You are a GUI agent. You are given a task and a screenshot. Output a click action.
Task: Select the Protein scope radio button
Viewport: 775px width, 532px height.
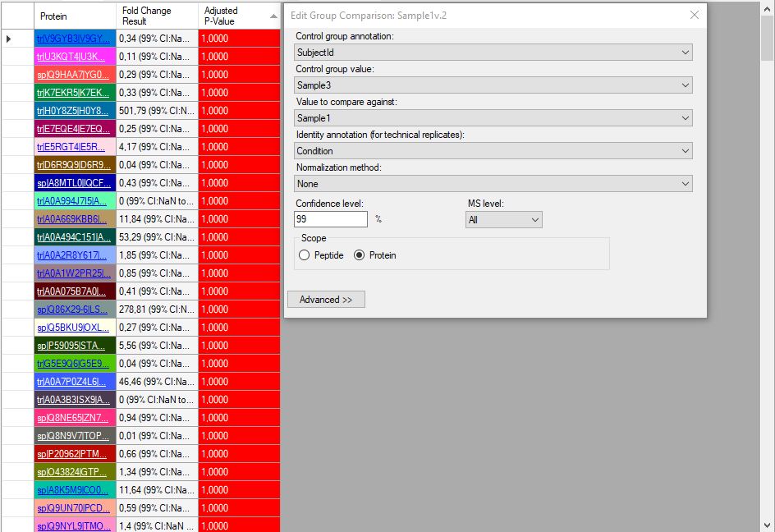pos(359,255)
